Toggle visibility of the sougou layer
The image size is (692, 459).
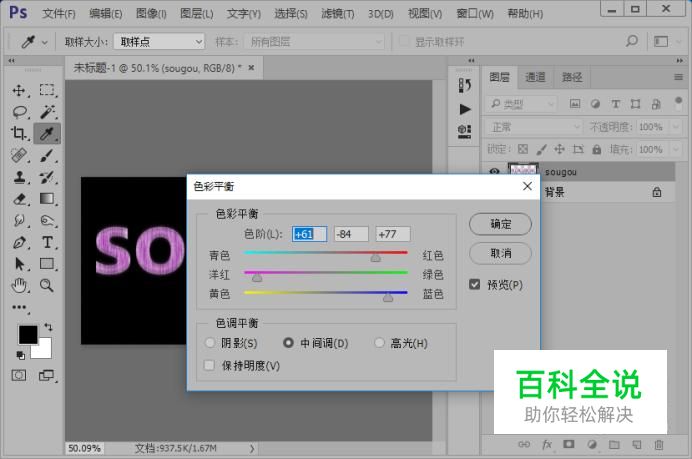point(494,171)
